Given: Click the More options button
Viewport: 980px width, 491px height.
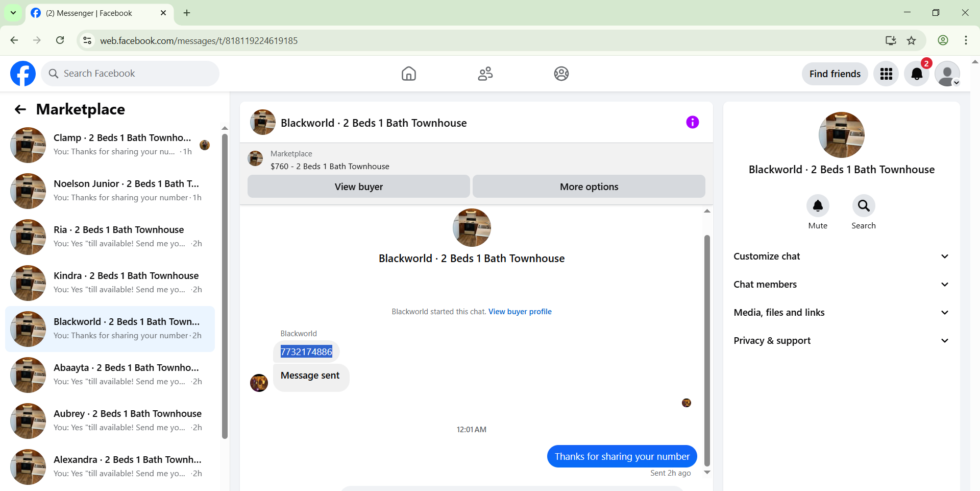Looking at the screenshot, I should click(x=589, y=186).
